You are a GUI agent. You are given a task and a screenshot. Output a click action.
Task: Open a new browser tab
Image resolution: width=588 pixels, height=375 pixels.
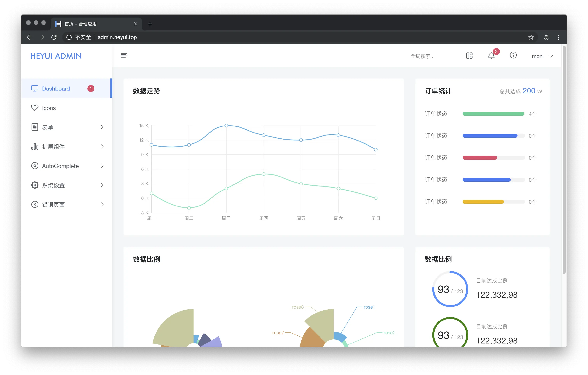(150, 24)
